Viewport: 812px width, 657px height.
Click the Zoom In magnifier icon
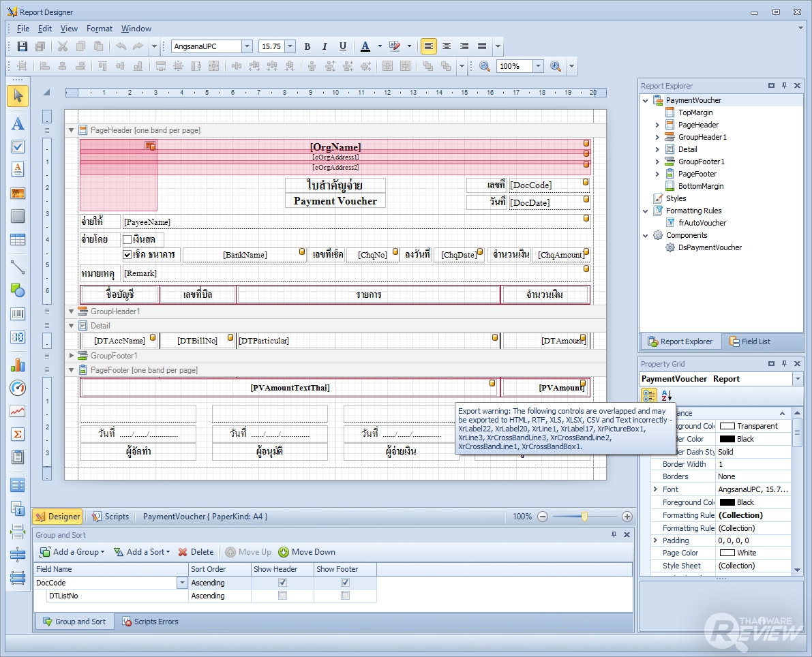point(556,66)
